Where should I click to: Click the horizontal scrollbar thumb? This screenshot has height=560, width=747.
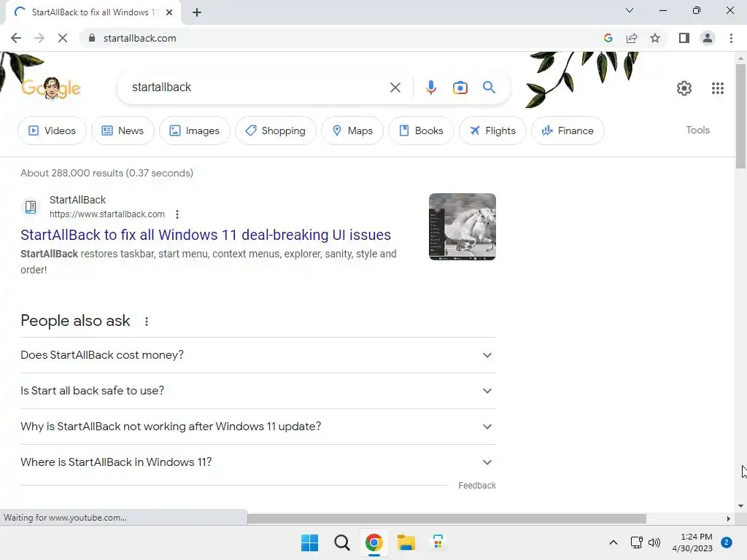tap(446, 518)
